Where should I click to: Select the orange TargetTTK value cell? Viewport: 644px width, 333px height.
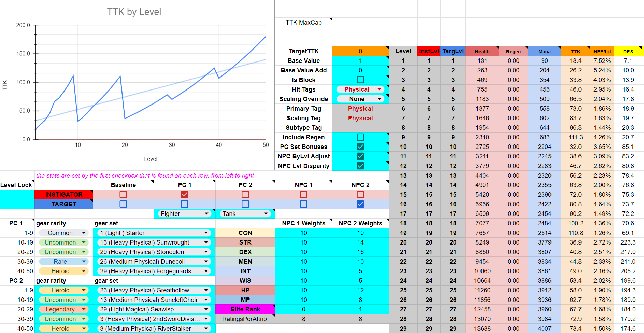click(360, 51)
